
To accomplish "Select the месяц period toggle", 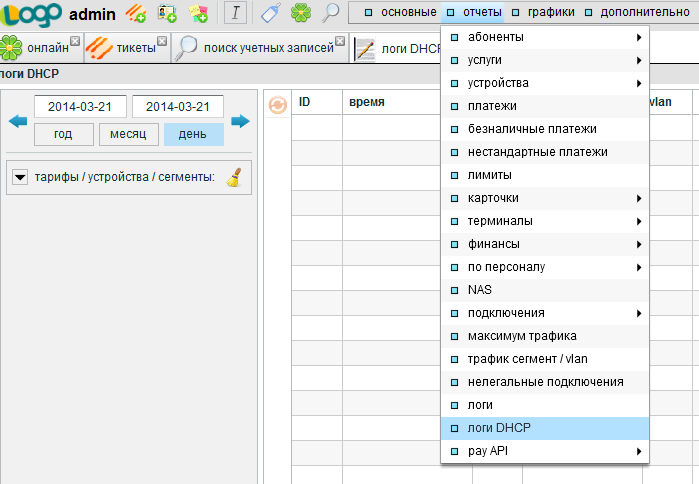I will pyautogui.click(x=128, y=134).
